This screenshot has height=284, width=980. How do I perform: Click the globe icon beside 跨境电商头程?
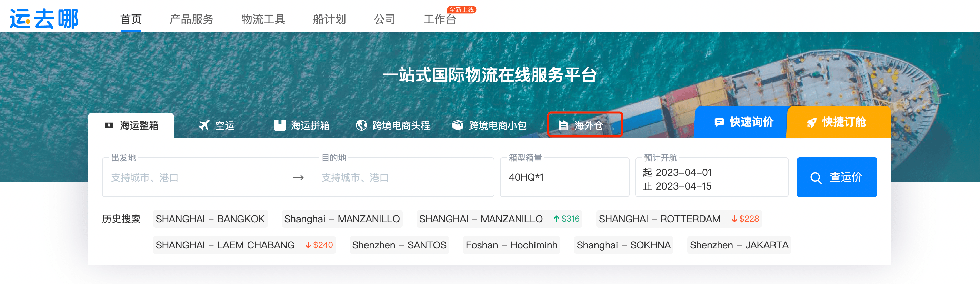point(361,125)
